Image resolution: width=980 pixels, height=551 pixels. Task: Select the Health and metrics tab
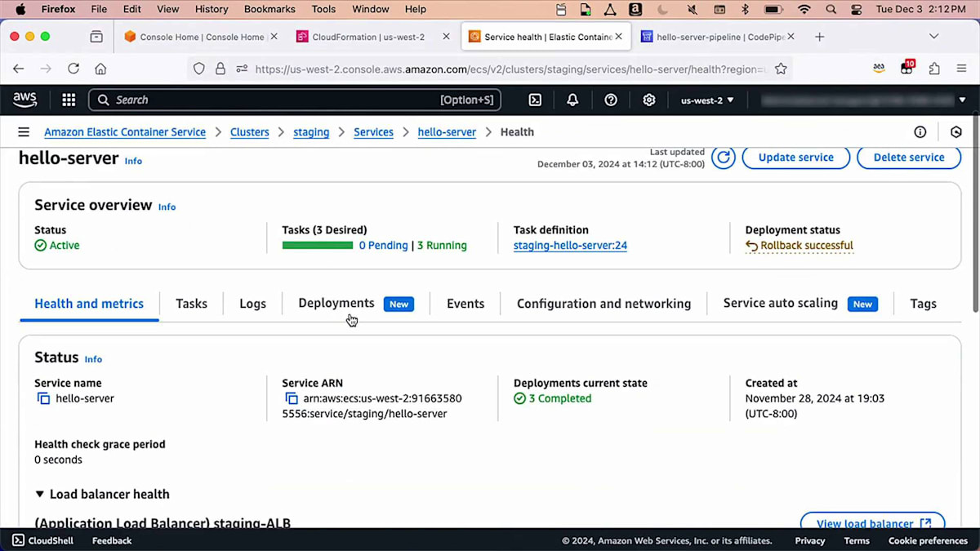click(89, 304)
